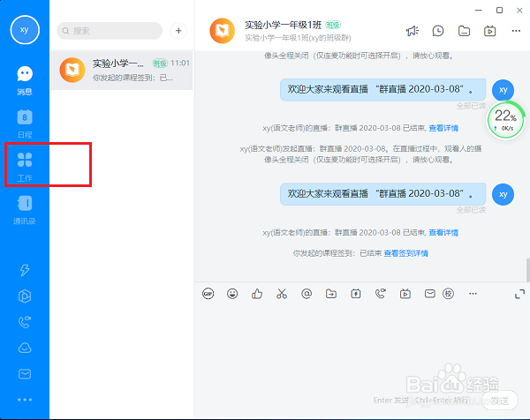Click the calendar lightning icon in toolbar
530x420 pixels.
pyautogui.click(x=356, y=294)
